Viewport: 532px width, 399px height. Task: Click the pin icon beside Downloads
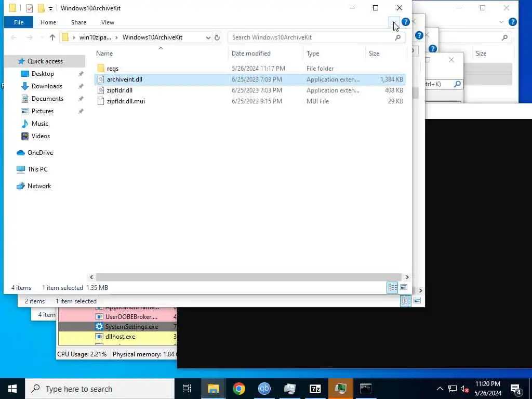coord(81,86)
